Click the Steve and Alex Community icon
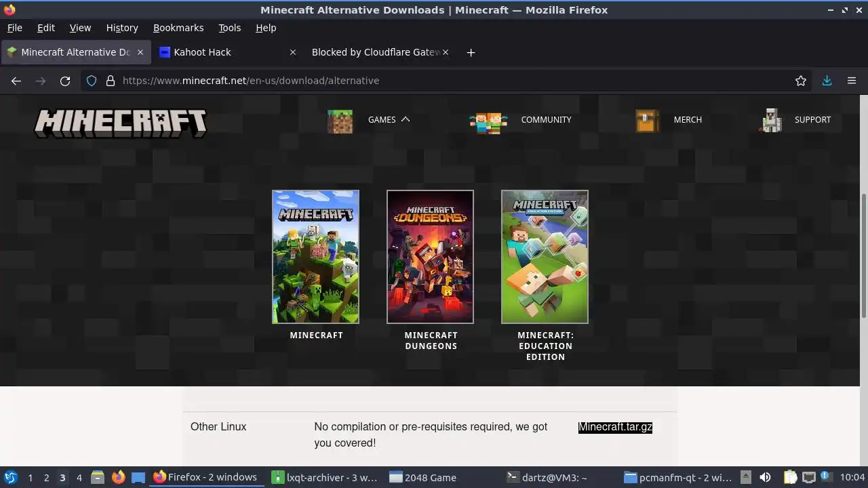The height and width of the screenshot is (488, 868). (488, 123)
